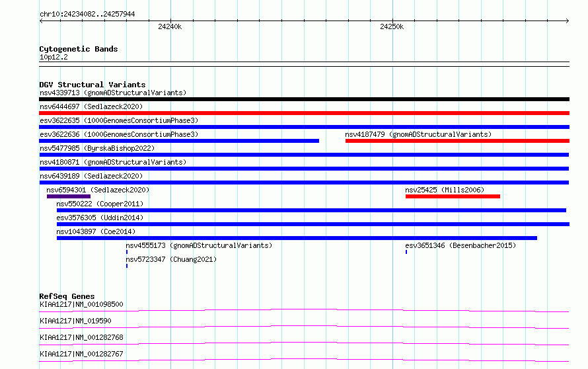This screenshot has height=369, width=588.
Task: Open the nsv6594301 Sedlazeck2020 label
Action: [x=98, y=190]
